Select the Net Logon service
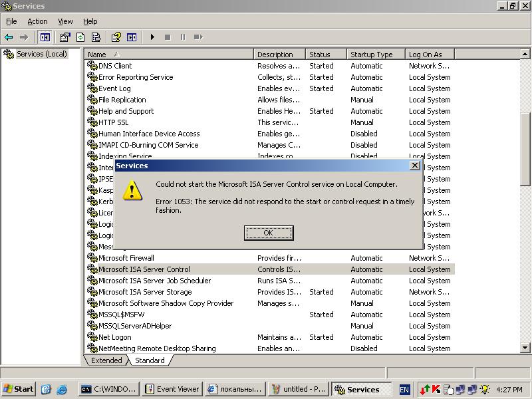Image resolution: width=532 pixels, height=399 pixels. click(x=114, y=337)
